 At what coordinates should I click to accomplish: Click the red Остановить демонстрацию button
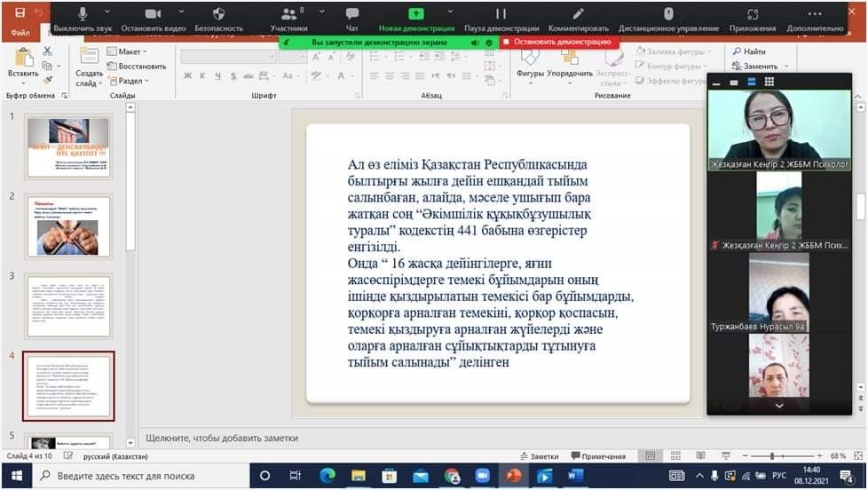click(557, 42)
